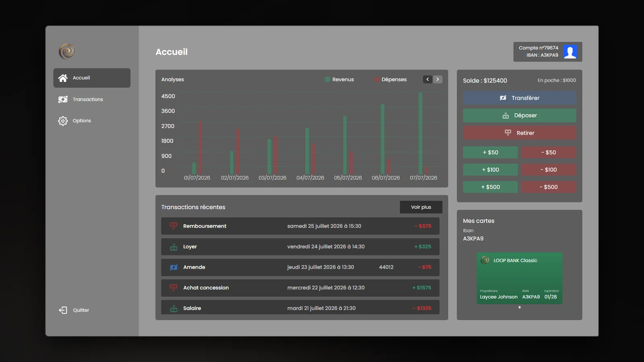Quick-withdraw with the - $100 button
This screenshot has width=644, height=362.
(x=549, y=170)
